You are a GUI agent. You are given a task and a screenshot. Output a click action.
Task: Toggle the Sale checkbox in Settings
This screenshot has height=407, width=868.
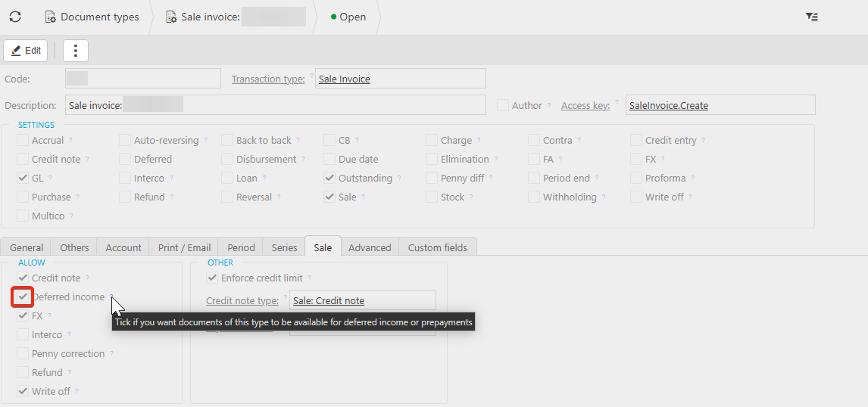tap(329, 197)
